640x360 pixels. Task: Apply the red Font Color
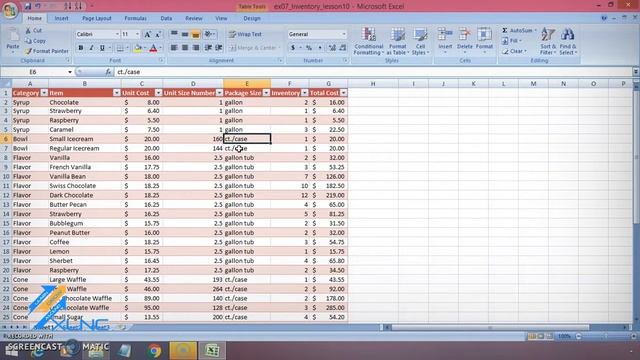[x=153, y=48]
